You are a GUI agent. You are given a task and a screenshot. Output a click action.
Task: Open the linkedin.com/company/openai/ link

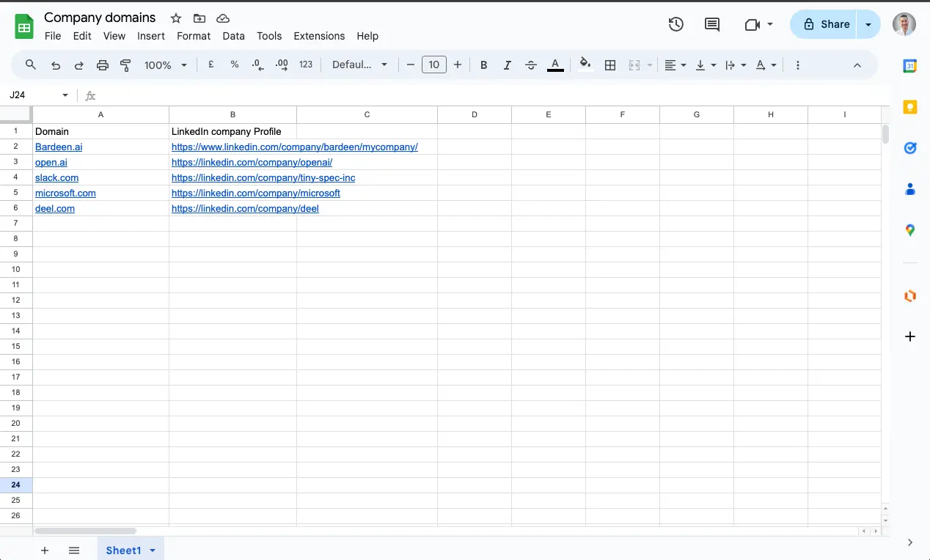[x=252, y=162]
